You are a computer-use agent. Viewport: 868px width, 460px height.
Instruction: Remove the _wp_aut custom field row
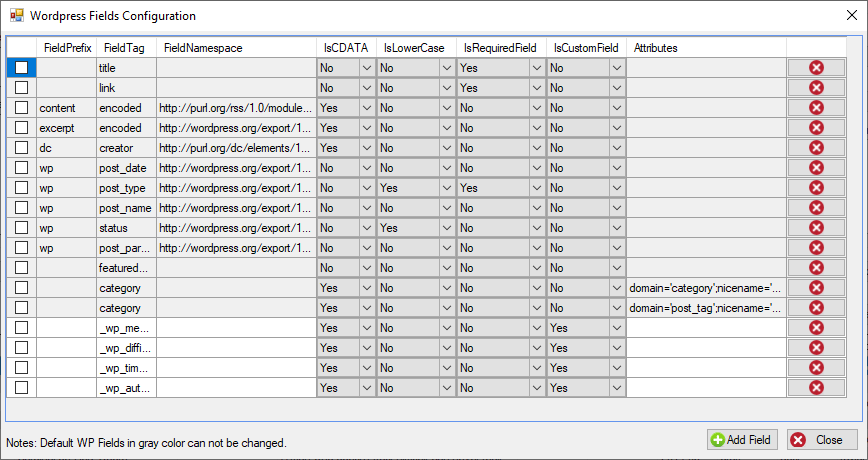click(817, 387)
